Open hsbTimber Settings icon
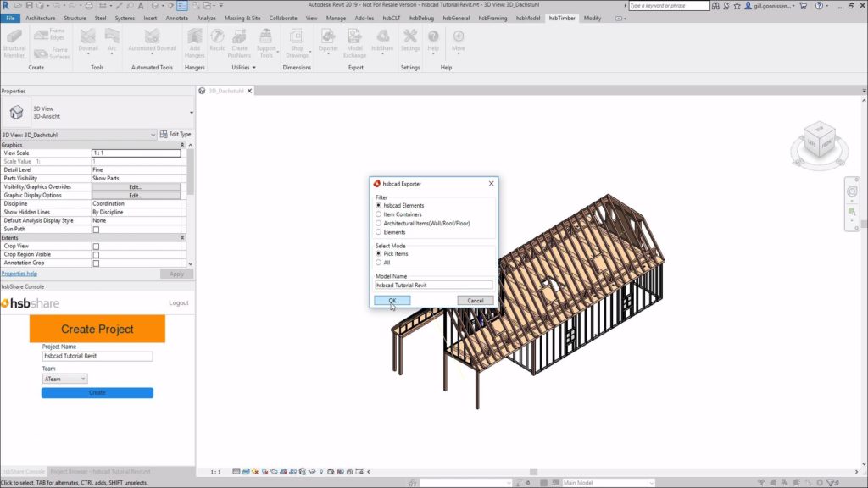The width and height of the screenshot is (868, 488). tap(410, 42)
